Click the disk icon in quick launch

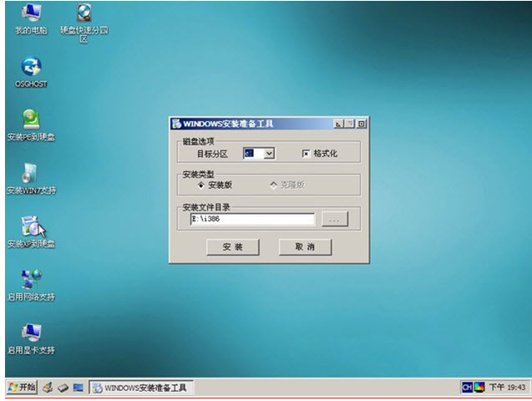[63, 388]
